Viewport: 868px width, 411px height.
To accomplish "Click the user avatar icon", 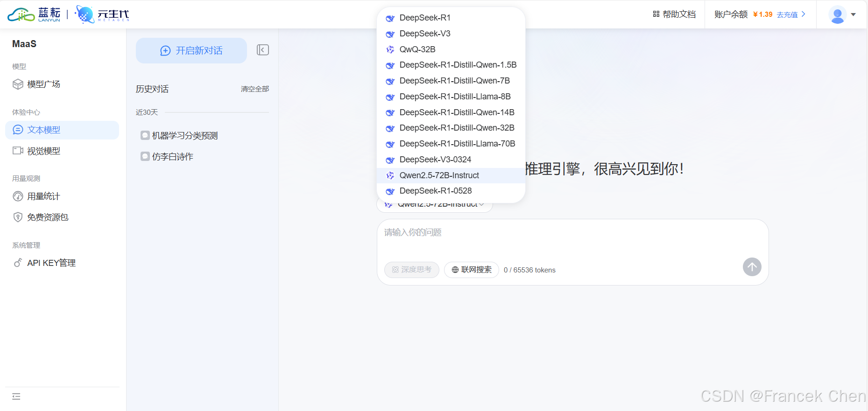I will [x=838, y=14].
